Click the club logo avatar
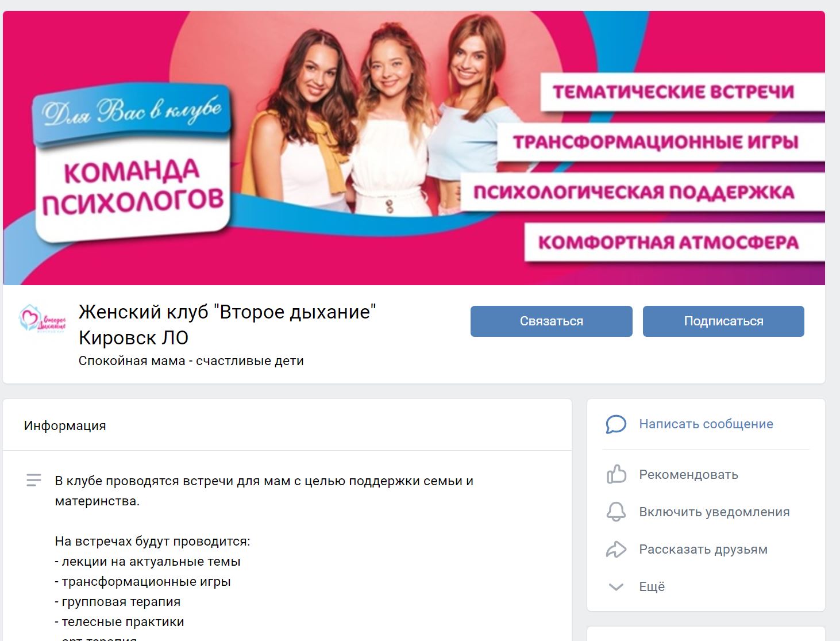The width and height of the screenshot is (840, 641). click(x=43, y=318)
